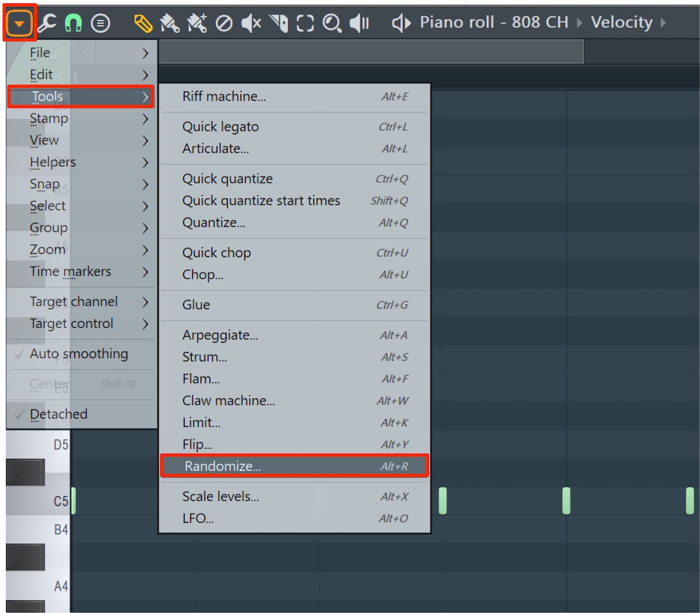Open the arrow after Velocity label
700x613 pixels.
pyautogui.click(x=663, y=23)
